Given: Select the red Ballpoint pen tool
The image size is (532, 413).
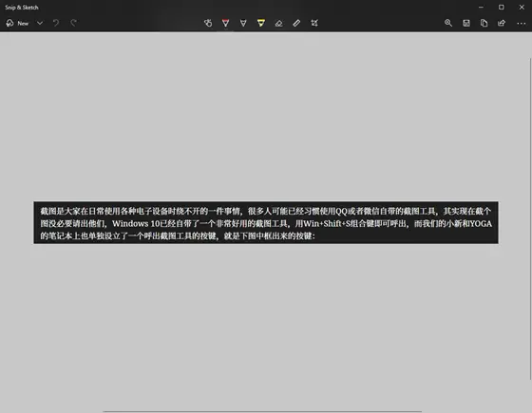Looking at the screenshot, I should tap(226, 23).
